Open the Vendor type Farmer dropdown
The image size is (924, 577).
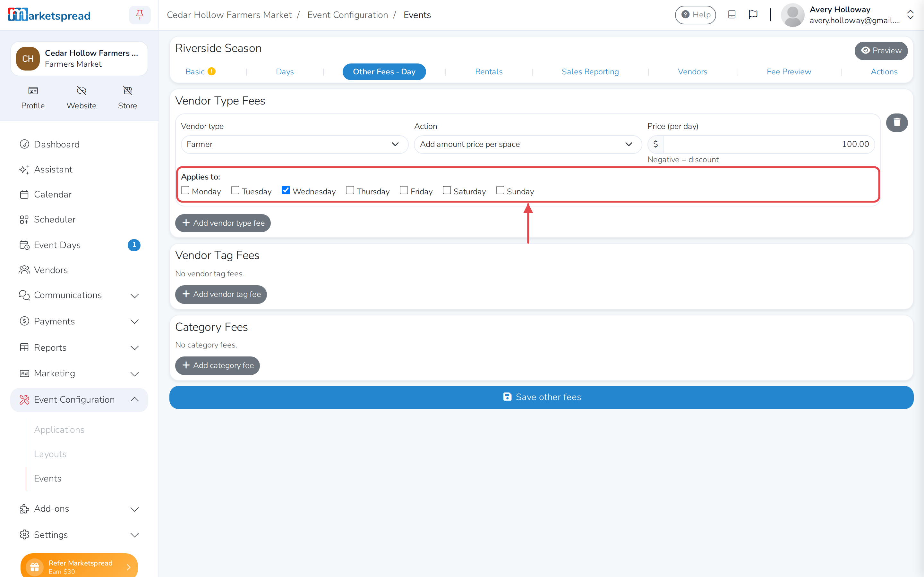click(295, 144)
